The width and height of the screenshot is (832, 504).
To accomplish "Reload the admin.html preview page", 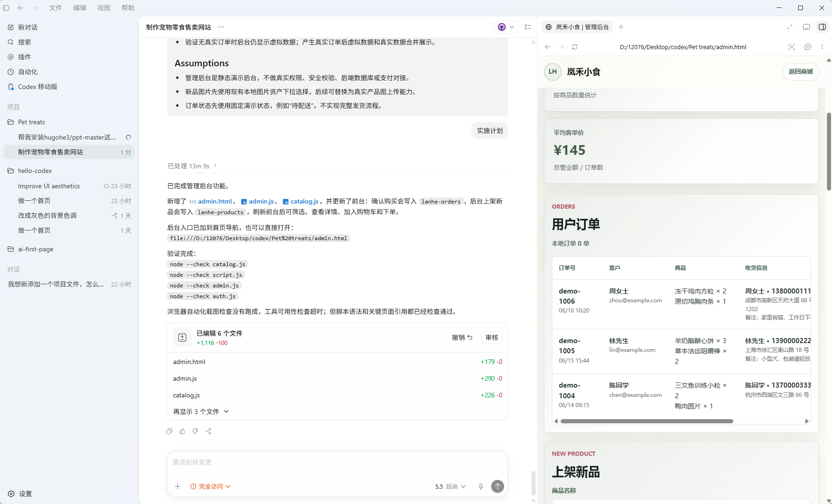I will (x=575, y=47).
